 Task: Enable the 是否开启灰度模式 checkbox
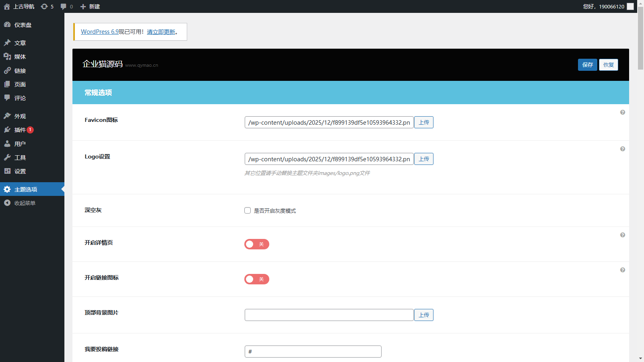click(x=248, y=210)
